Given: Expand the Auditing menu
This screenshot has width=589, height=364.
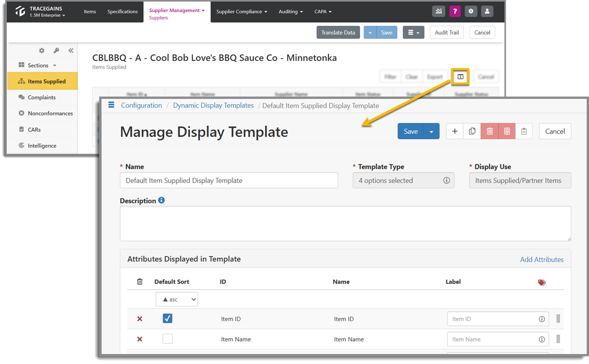Looking at the screenshot, I should pos(291,12).
